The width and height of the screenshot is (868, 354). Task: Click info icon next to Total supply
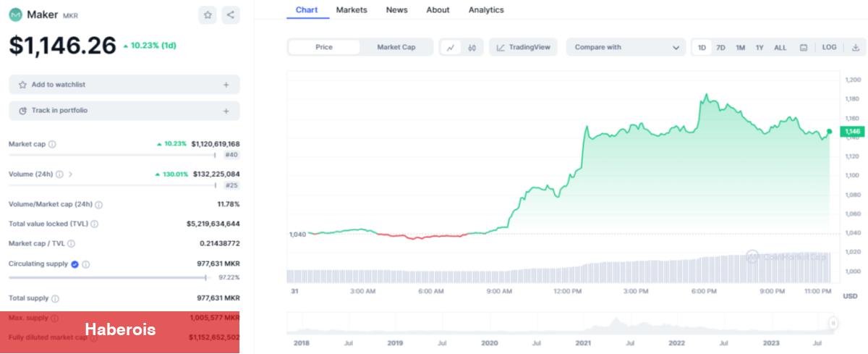(x=55, y=298)
